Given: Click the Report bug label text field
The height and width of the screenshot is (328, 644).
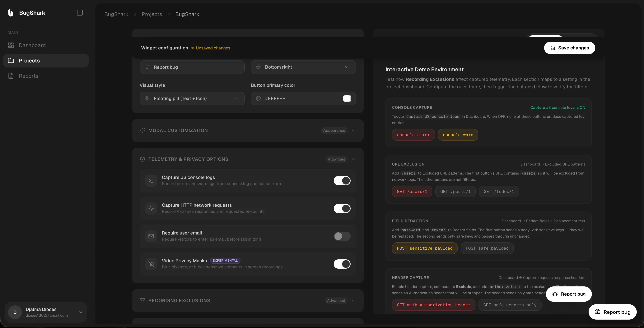Looking at the screenshot, I should point(192,67).
